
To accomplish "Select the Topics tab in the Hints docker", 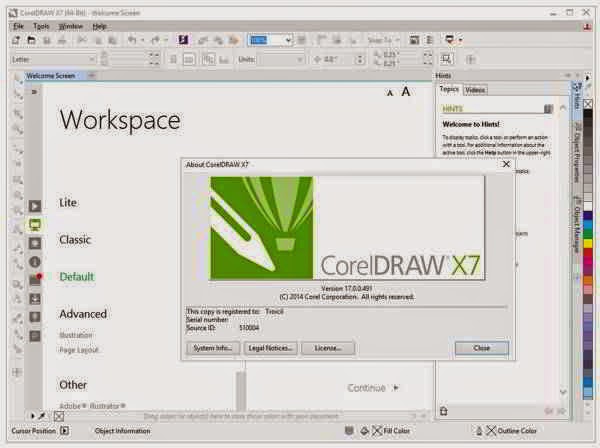I will click(x=449, y=89).
